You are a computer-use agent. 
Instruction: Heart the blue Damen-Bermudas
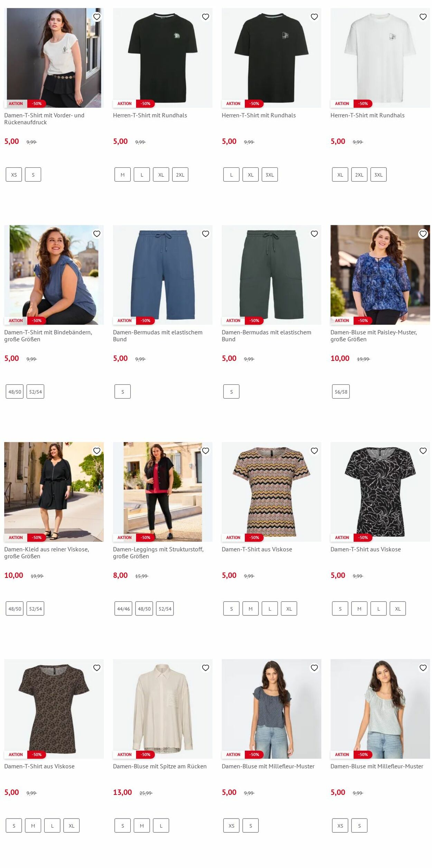pos(206,234)
